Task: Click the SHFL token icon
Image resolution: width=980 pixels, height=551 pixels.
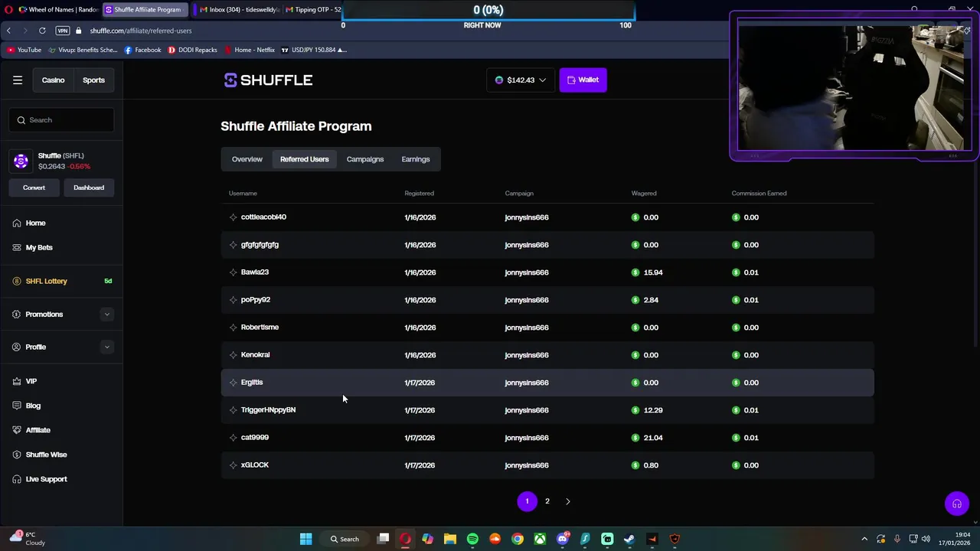Action: pyautogui.click(x=21, y=161)
